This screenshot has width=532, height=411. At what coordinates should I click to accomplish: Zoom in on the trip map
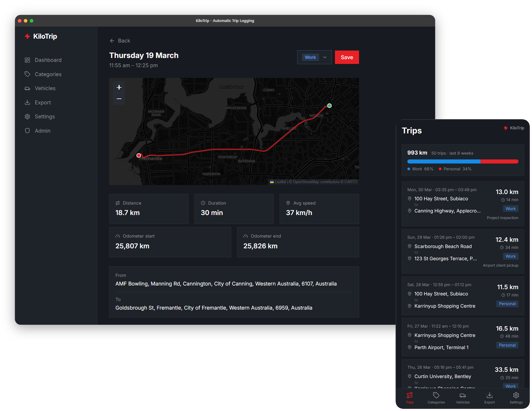119,87
